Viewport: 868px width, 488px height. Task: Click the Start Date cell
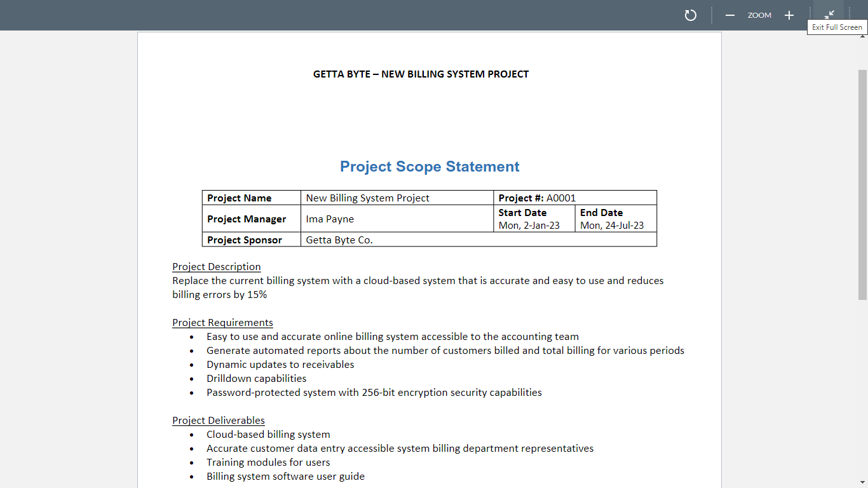[x=534, y=219]
